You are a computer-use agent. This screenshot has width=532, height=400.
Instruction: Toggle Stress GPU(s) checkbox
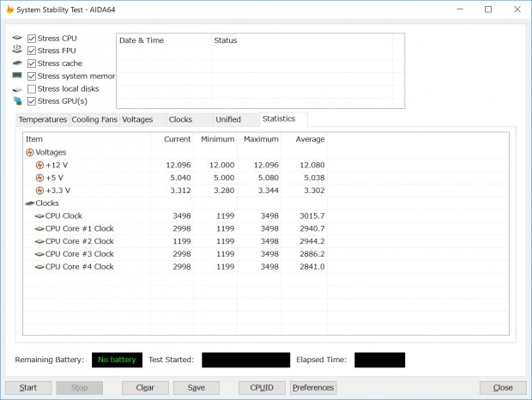coord(32,101)
